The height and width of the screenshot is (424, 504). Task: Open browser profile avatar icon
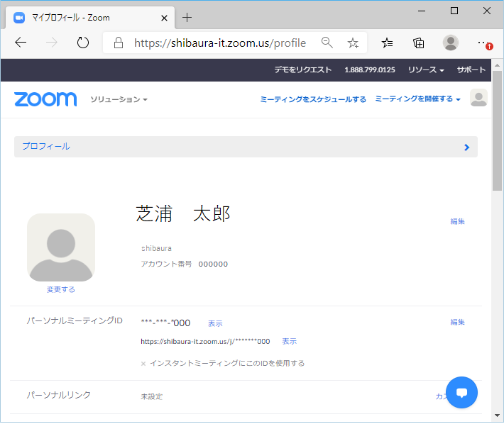coord(451,43)
